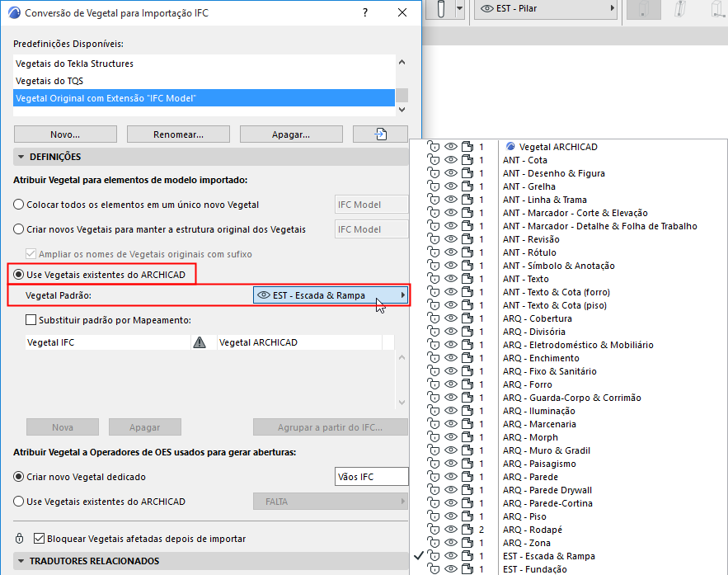
Task: Click lock icon for ANT - Rótulo layer
Action: tap(433, 252)
